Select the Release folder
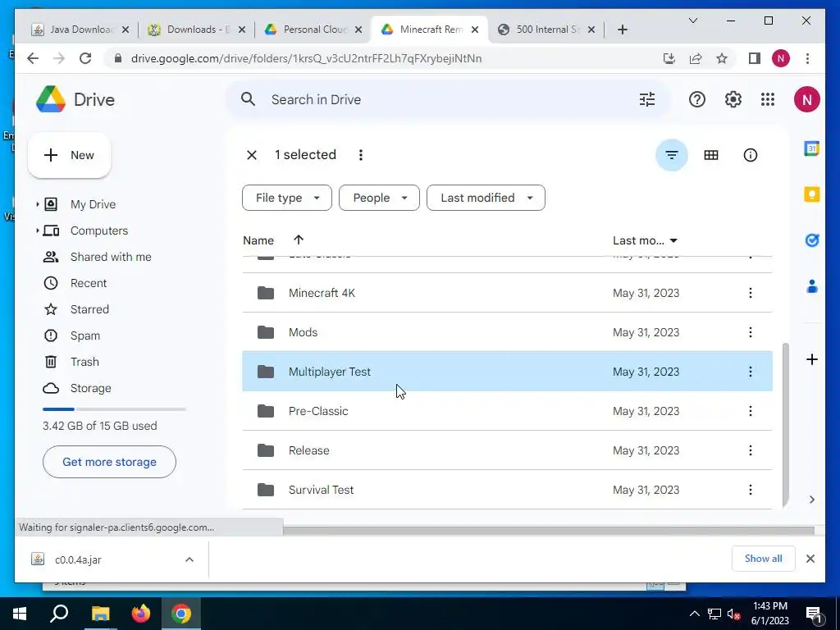Image resolution: width=840 pixels, height=630 pixels. click(507, 450)
